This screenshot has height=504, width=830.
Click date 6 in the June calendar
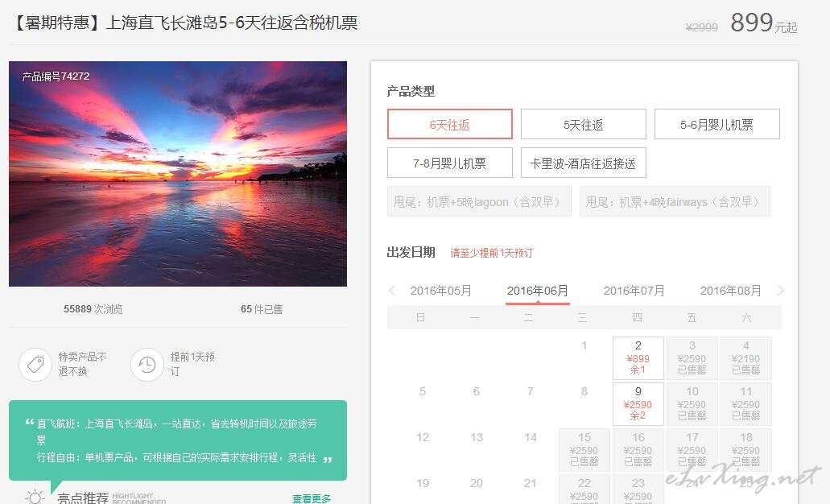pyautogui.click(x=477, y=392)
